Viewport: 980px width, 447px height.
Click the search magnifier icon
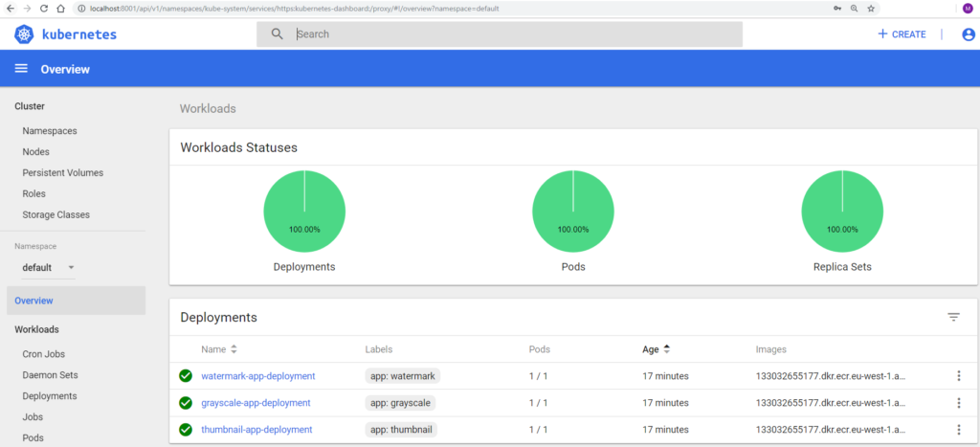tap(278, 34)
